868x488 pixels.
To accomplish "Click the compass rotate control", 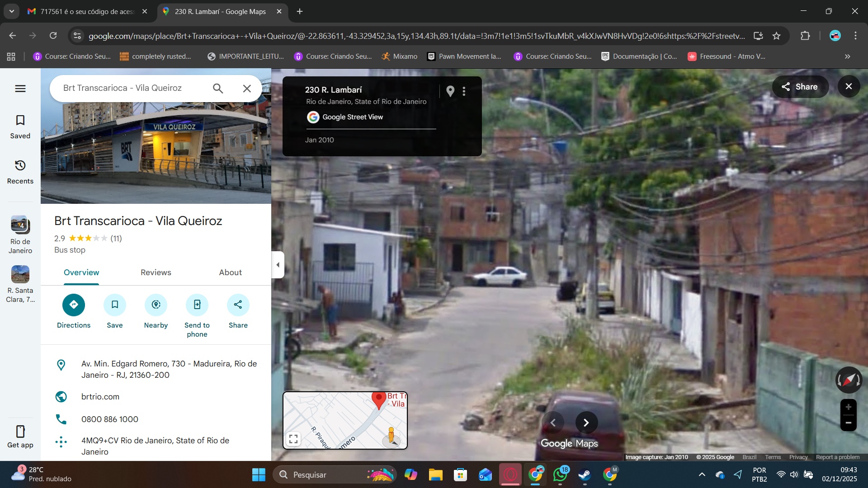I will (849, 380).
